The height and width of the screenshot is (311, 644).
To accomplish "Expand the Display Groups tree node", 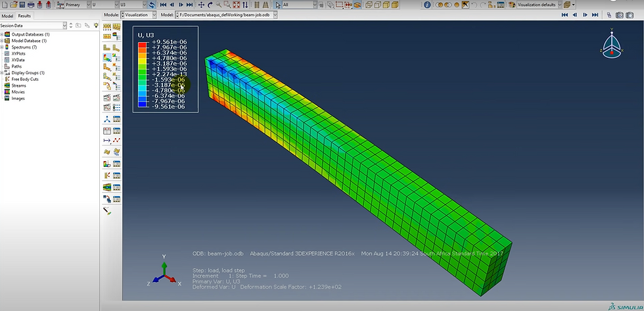I will pyautogui.click(x=1, y=73).
